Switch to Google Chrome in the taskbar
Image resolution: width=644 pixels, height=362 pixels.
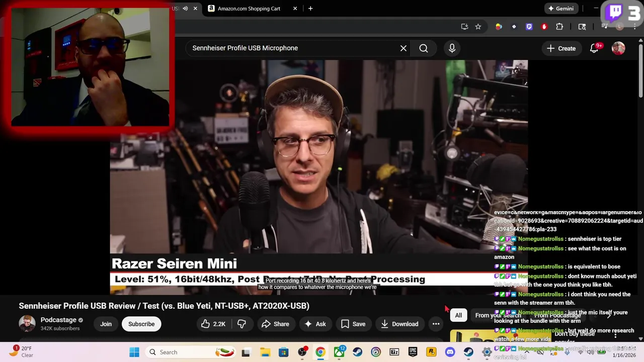pyautogui.click(x=320, y=352)
